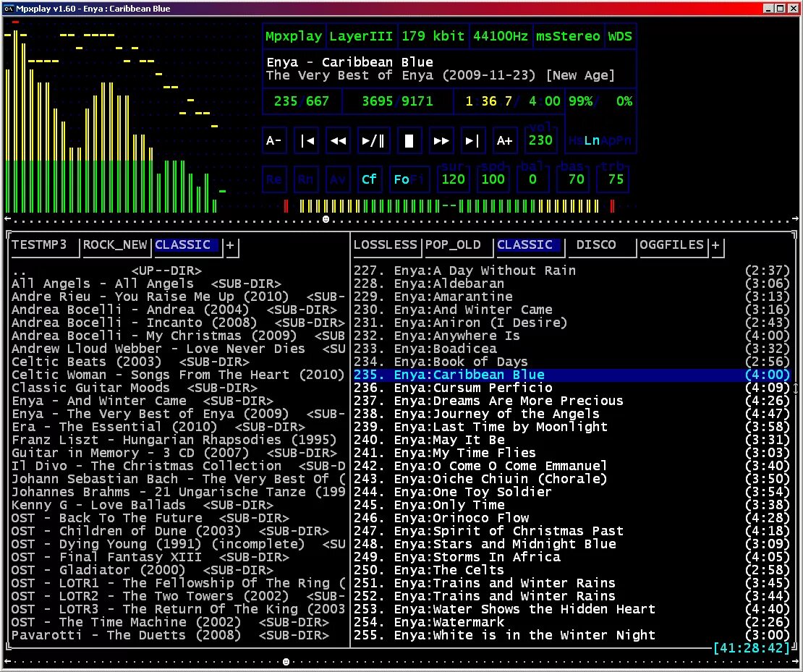Enable the Rn random playback toggle
Viewport: 803px width, 672px height.
(x=306, y=179)
